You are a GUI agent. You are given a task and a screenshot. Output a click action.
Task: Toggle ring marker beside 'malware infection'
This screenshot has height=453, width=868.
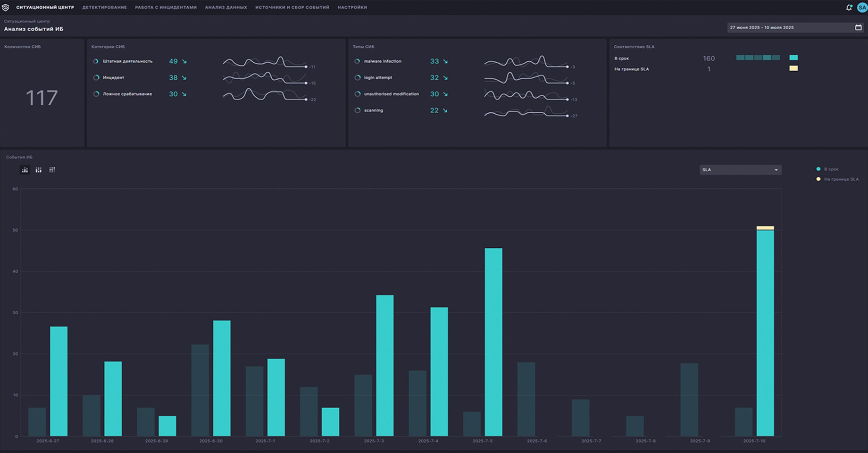point(357,61)
